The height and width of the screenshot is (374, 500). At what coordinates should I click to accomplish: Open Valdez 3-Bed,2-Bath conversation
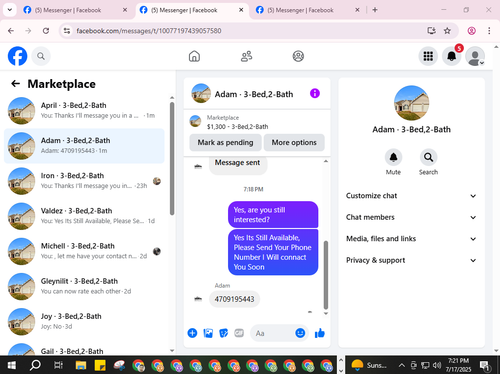coord(84,216)
